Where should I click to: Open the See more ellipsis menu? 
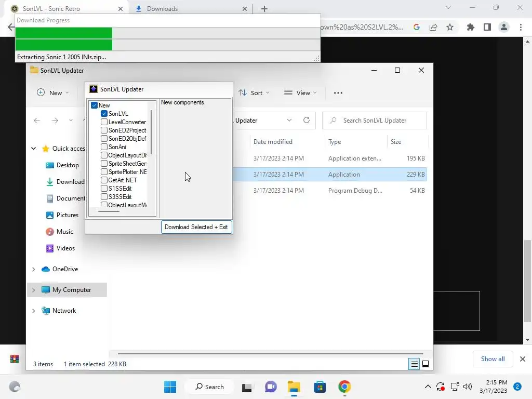pos(338,92)
